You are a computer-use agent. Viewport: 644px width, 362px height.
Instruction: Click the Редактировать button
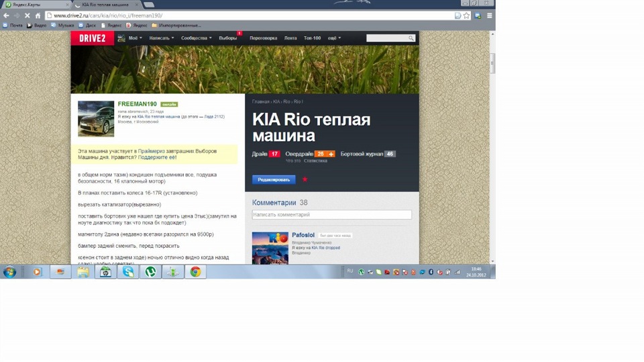click(x=274, y=179)
